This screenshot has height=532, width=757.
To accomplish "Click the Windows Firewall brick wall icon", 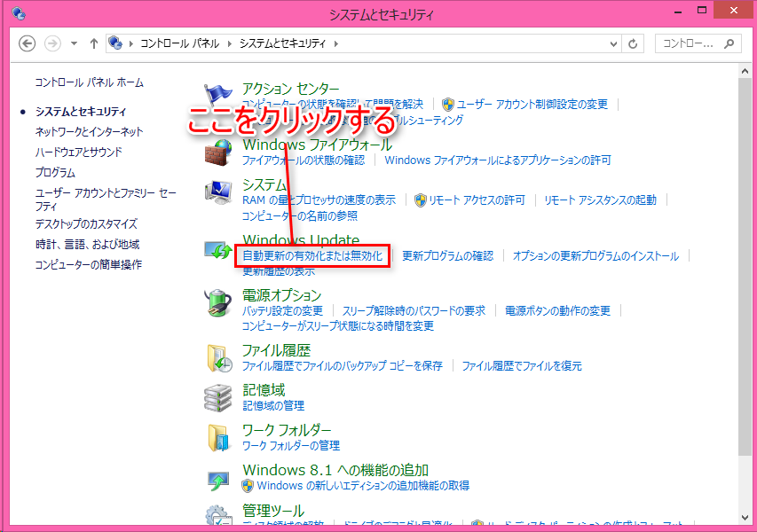I will 218,152.
